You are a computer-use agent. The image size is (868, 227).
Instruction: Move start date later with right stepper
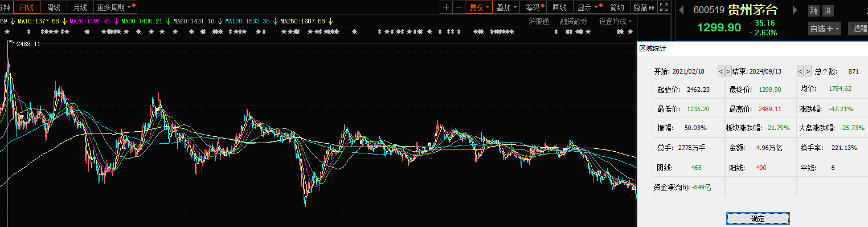tap(728, 71)
